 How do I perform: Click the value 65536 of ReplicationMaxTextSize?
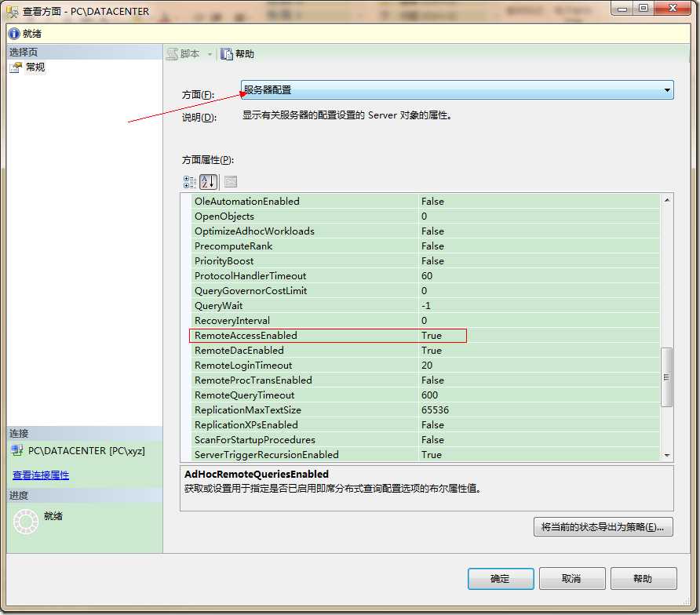(x=435, y=409)
